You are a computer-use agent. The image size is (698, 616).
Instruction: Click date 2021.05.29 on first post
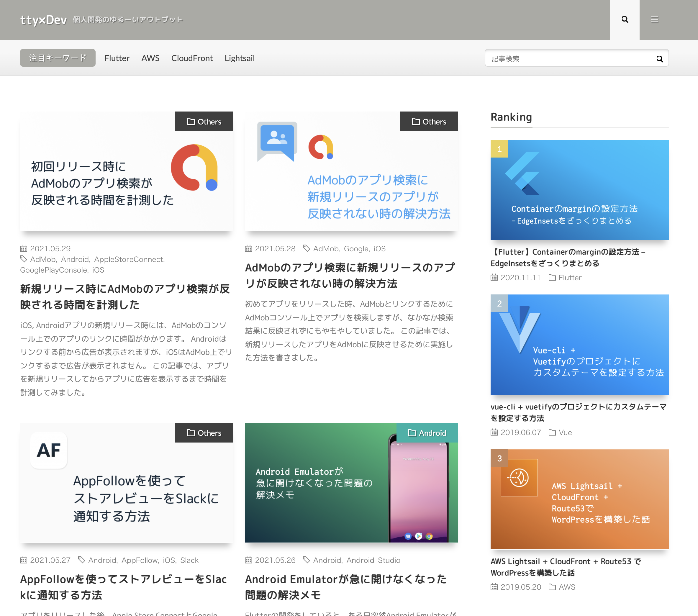coord(50,249)
